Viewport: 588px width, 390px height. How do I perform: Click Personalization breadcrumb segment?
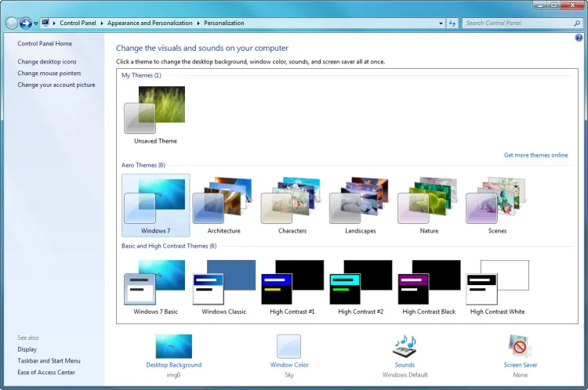pyautogui.click(x=224, y=23)
